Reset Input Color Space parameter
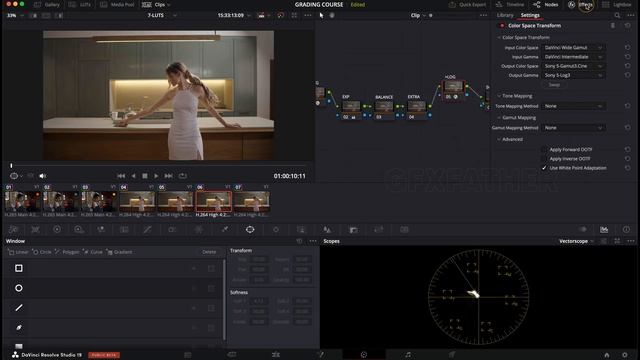This screenshot has width=640, height=360. click(627, 48)
